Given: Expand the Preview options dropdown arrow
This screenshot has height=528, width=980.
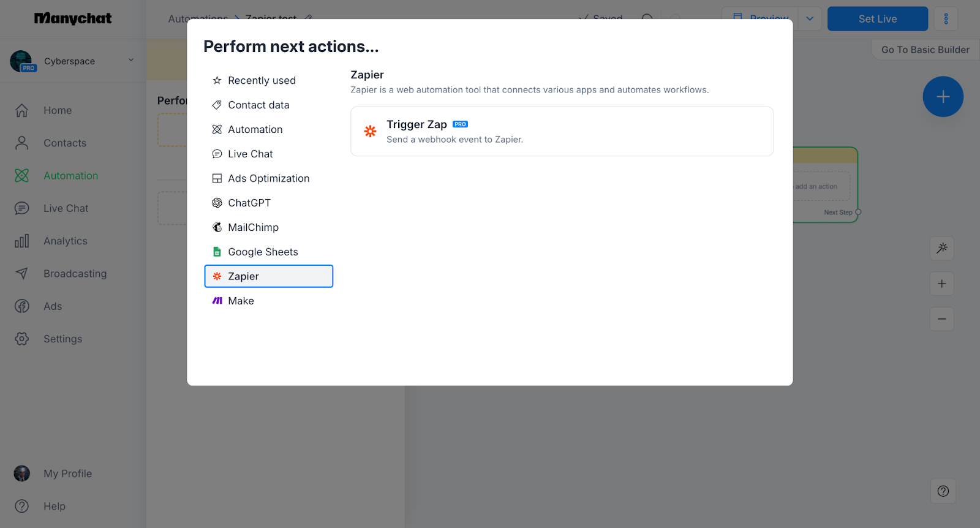Looking at the screenshot, I should point(810,18).
